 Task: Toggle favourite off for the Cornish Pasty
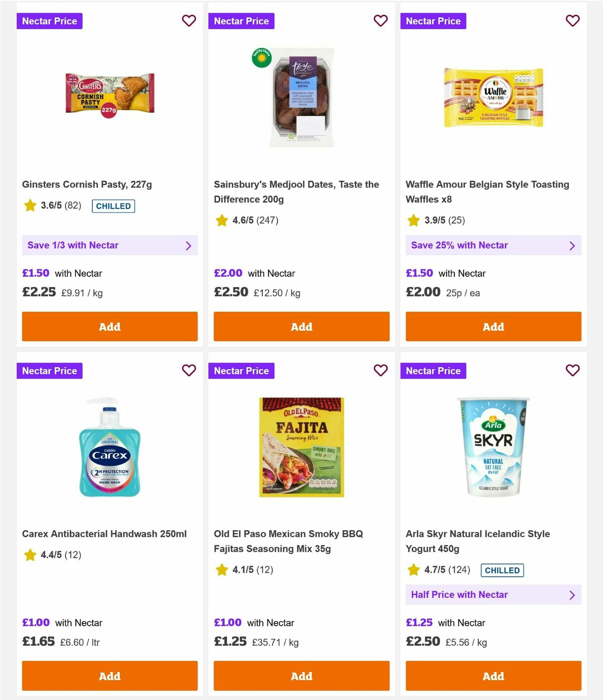(x=189, y=21)
